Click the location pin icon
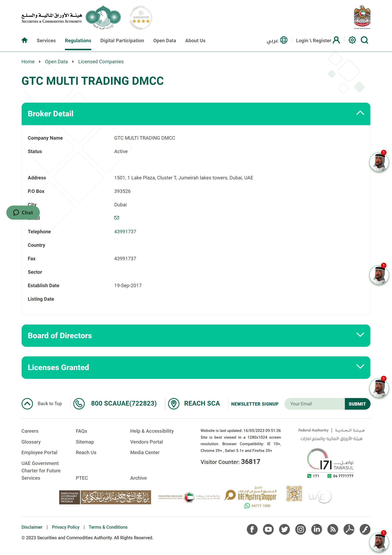This screenshot has width=392, height=555. 174,404
